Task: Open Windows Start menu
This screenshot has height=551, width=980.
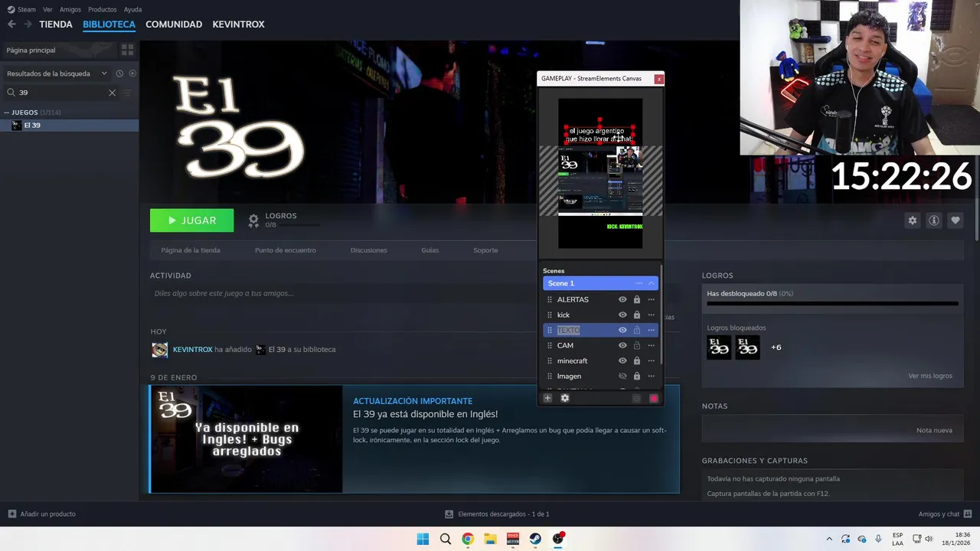Action: tap(423, 539)
